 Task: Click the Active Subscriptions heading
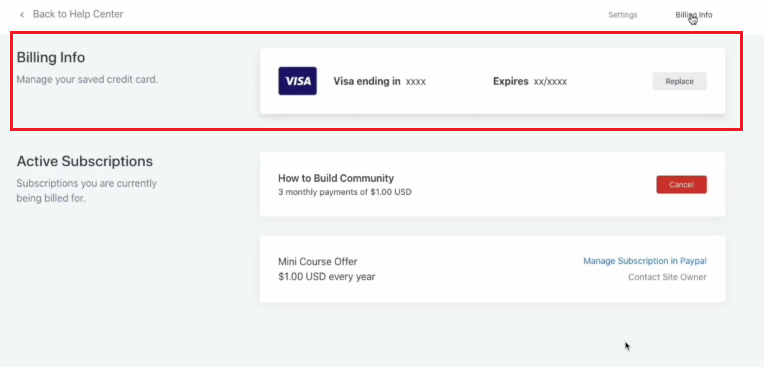pos(84,161)
